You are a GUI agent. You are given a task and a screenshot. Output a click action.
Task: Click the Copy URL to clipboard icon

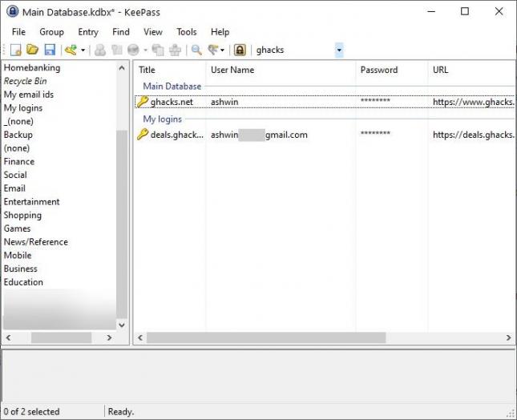click(158, 50)
